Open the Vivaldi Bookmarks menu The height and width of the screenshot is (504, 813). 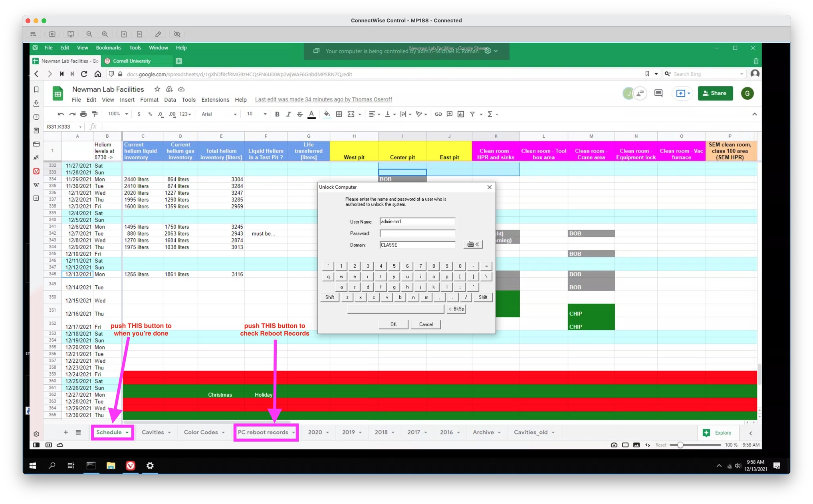point(108,48)
